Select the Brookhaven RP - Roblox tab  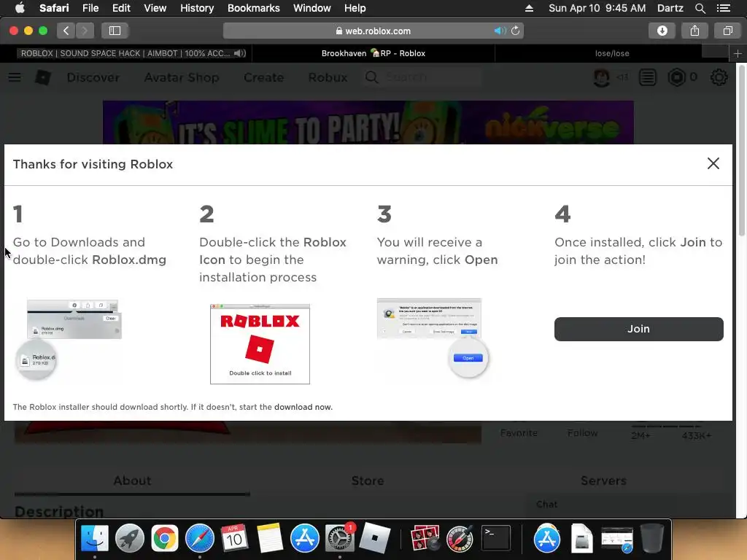click(x=373, y=53)
